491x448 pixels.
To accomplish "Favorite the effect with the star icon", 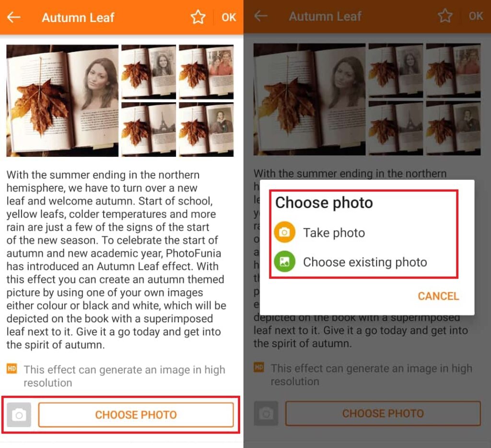I will pyautogui.click(x=198, y=17).
